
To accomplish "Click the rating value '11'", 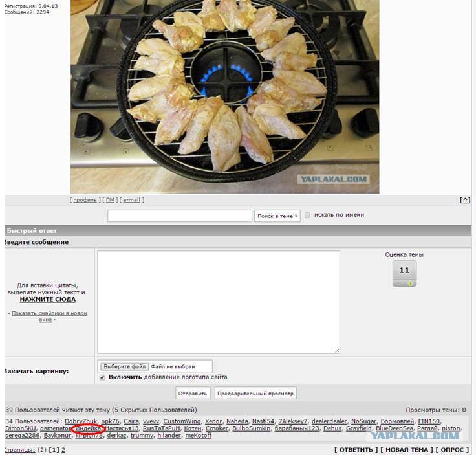I will tap(404, 271).
